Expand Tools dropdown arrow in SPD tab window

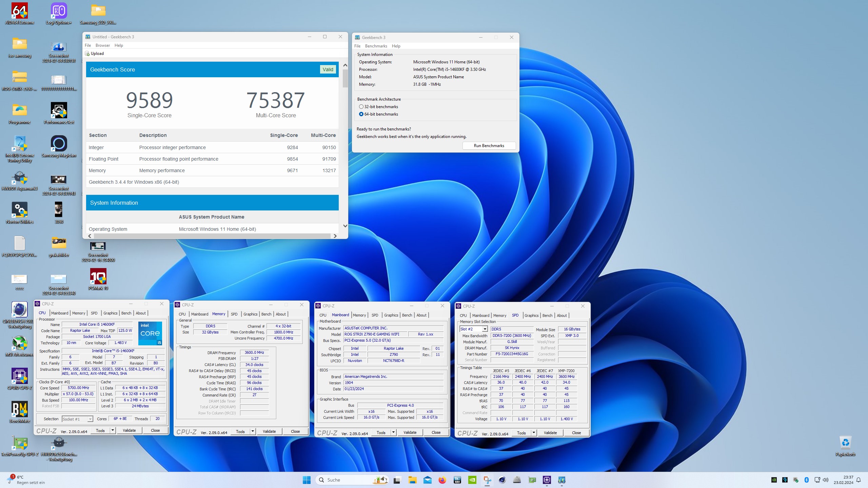(x=534, y=433)
